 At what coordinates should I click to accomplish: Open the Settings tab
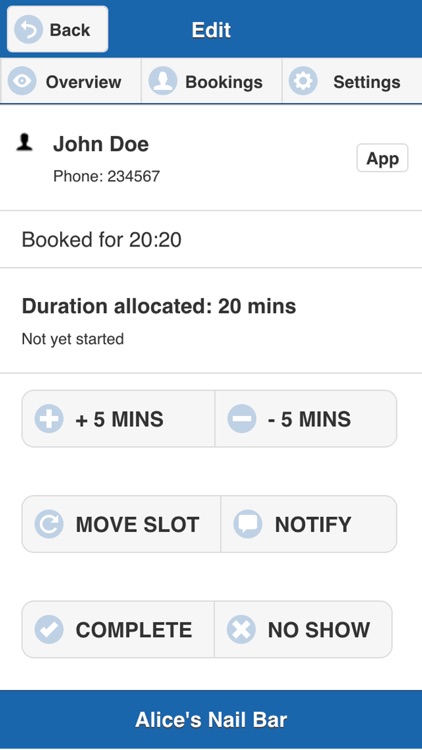(352, 81)
